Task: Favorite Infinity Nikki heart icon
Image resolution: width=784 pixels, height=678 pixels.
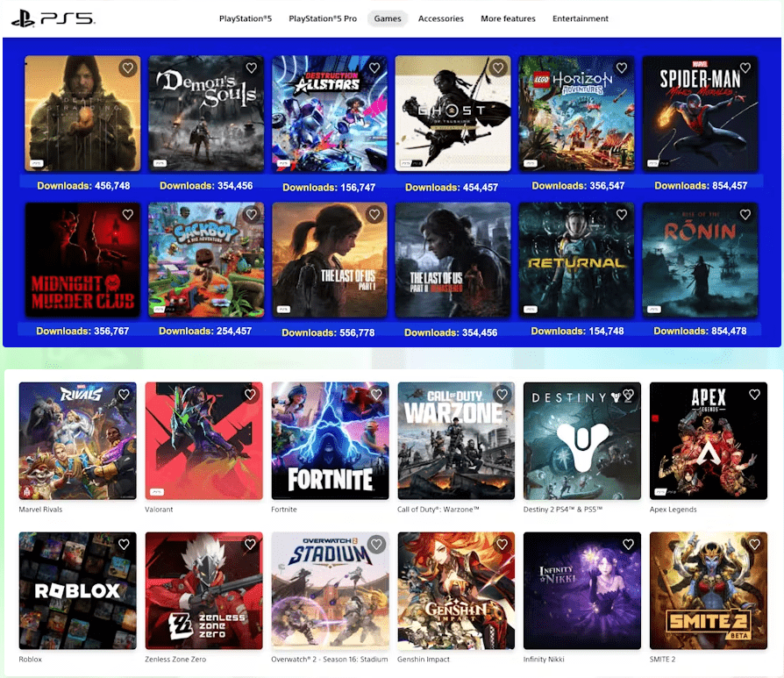Action: [629, 544]
